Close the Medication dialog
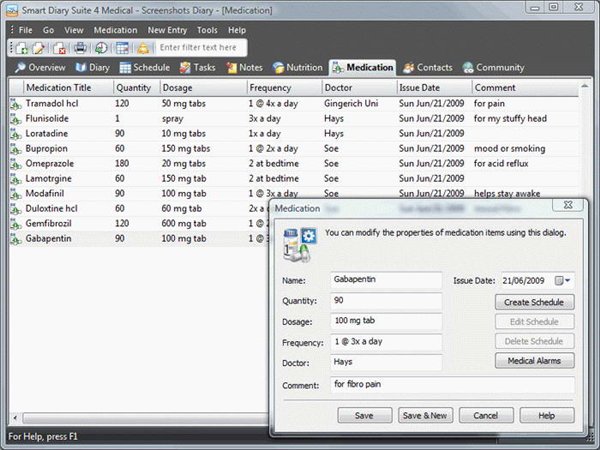This screenshot has width=600, height=450. 568,205
